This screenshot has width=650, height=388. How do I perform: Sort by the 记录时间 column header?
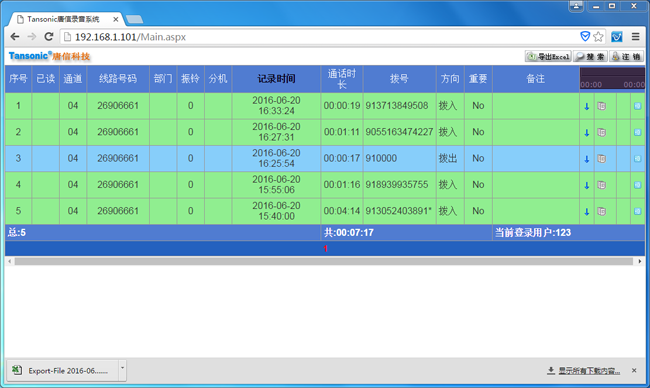(276, 79)
